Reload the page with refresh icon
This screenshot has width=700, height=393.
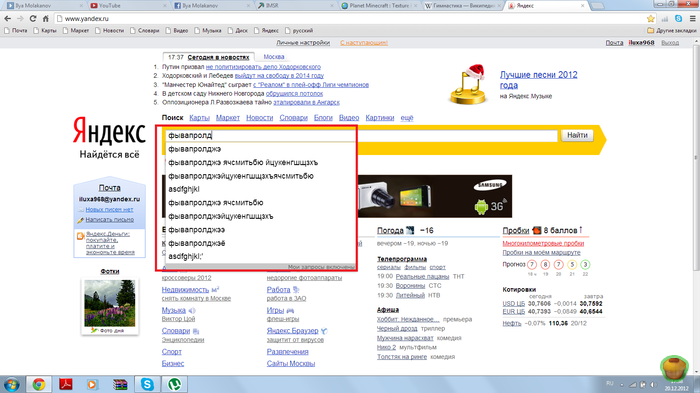[x=33, y=19]
